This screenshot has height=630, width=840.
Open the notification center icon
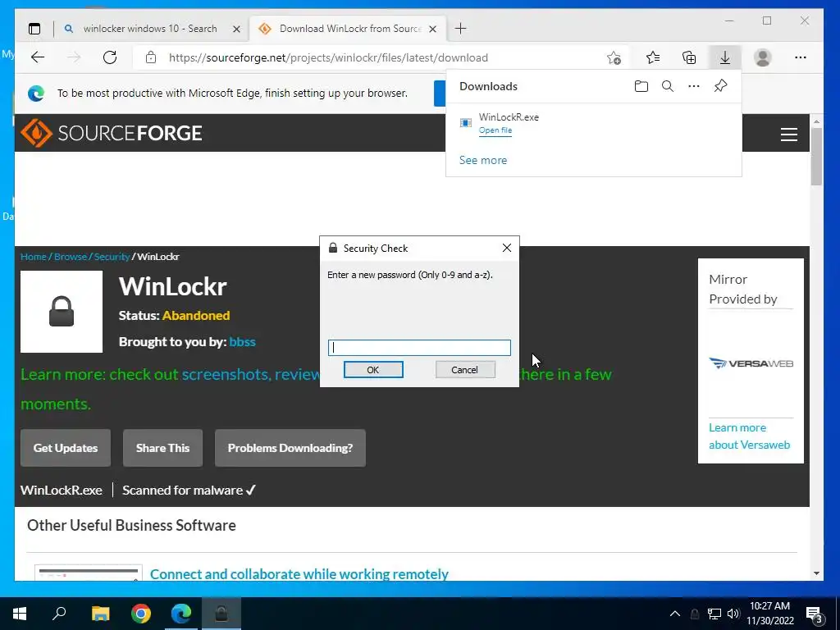[814, 615]
